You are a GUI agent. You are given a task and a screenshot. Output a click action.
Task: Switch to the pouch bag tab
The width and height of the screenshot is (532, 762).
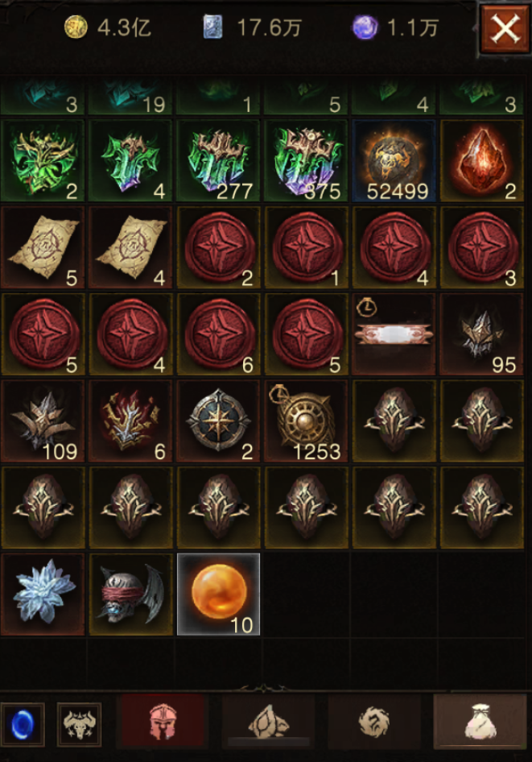pos(480,722)
